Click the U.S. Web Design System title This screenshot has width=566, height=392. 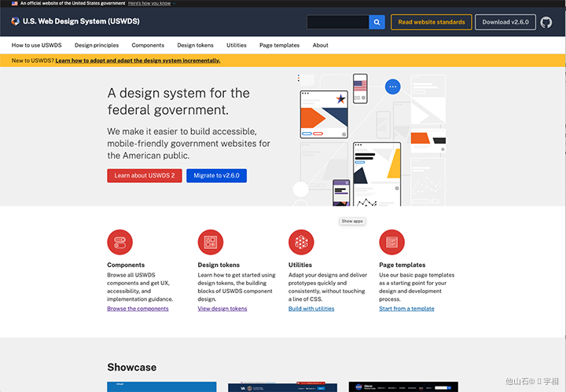pyautogui.click(x=81, y=21)
